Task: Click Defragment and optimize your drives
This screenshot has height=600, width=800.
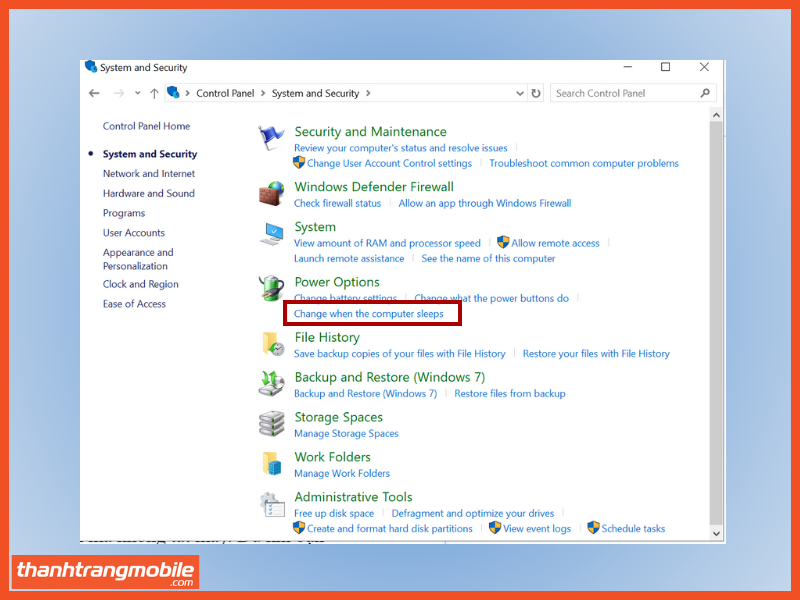Action: (472, 513)
